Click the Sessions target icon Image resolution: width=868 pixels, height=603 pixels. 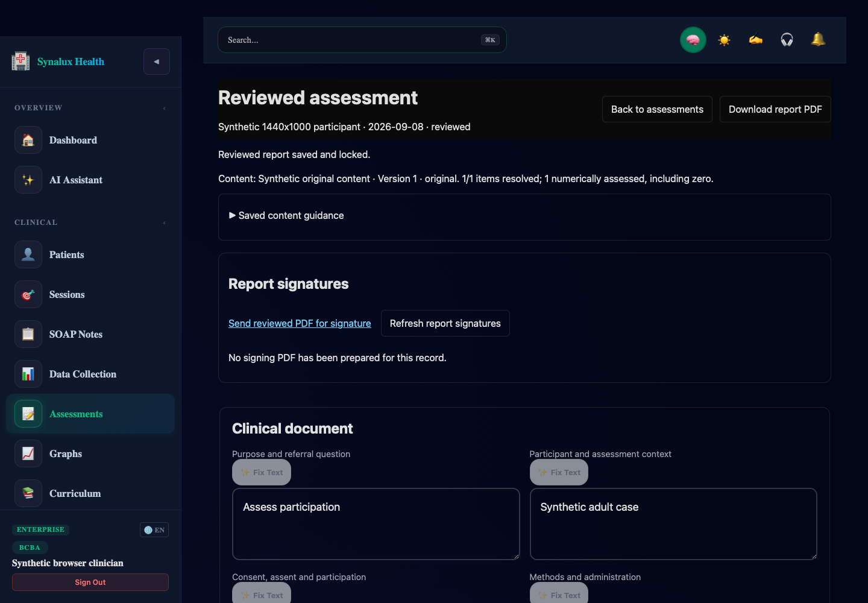[x=28, y=294]
